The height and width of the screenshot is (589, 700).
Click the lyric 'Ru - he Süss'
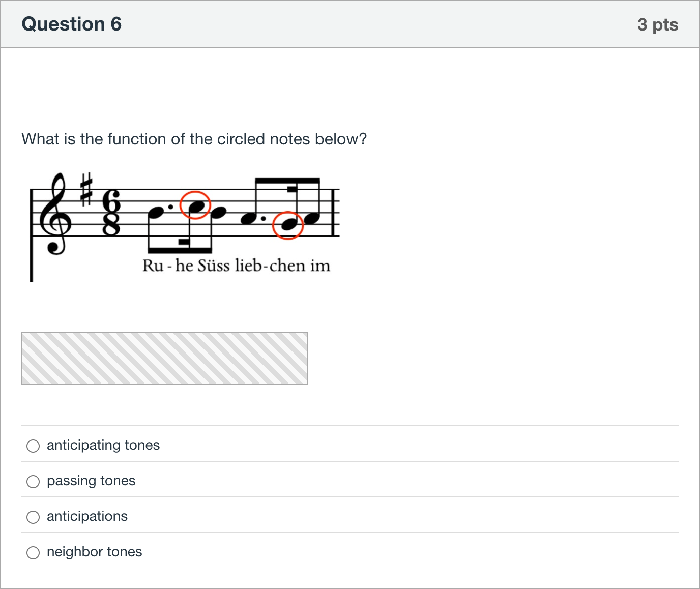click(x=186, y=266)
